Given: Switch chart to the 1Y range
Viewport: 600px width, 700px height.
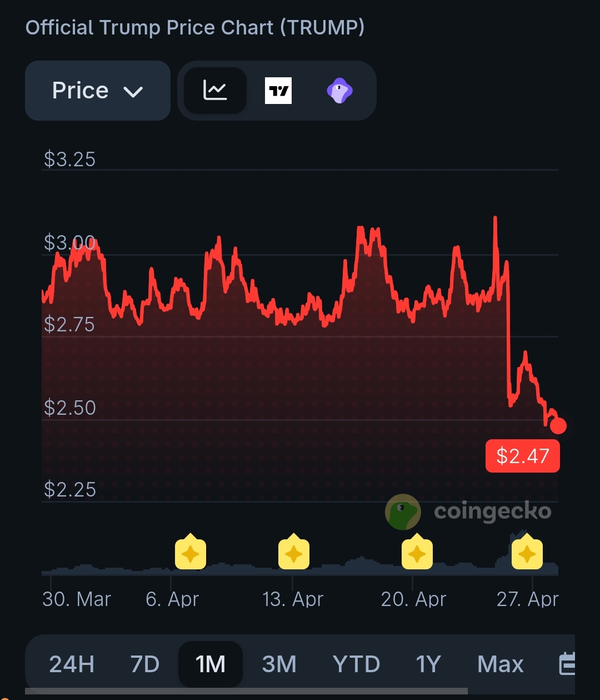Looking at the screenshot, I should [428, 664].
